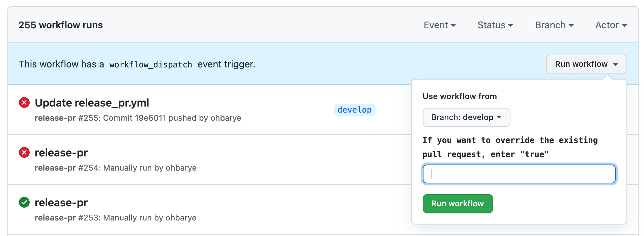
Task: Open the Update release_pr.yml run
Action: click(x=92, y=103)
